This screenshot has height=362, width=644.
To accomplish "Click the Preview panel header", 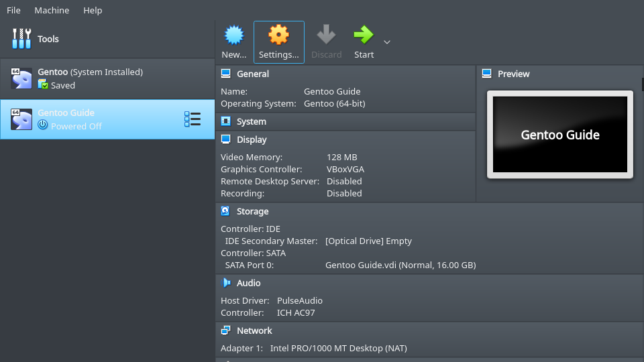I will point(513,74).
